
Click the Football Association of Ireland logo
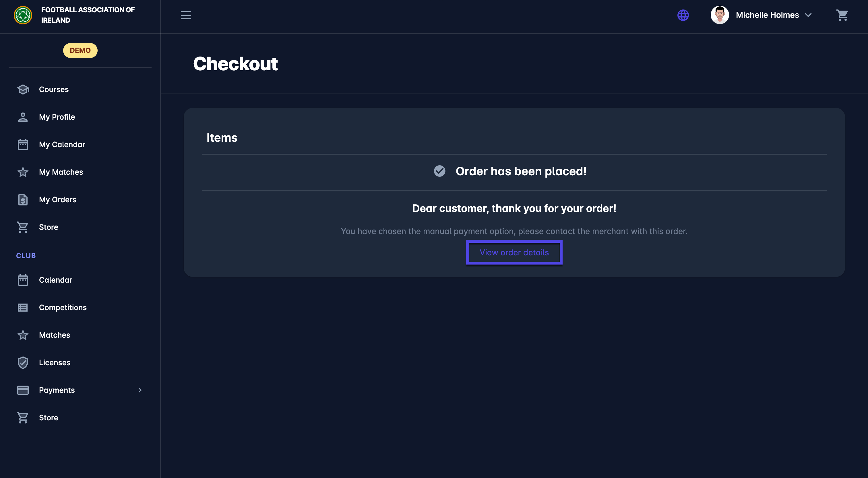(23, 15)
